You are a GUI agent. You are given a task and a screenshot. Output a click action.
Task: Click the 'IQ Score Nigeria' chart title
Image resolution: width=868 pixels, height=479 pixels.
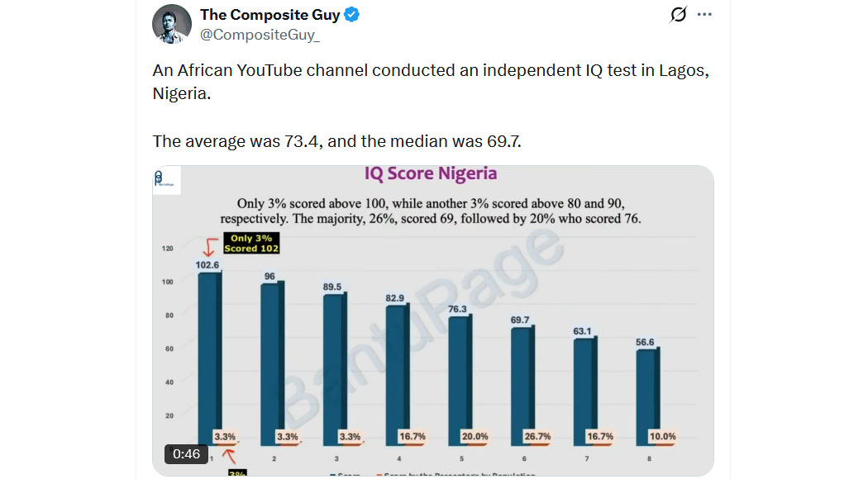(431, 174)
